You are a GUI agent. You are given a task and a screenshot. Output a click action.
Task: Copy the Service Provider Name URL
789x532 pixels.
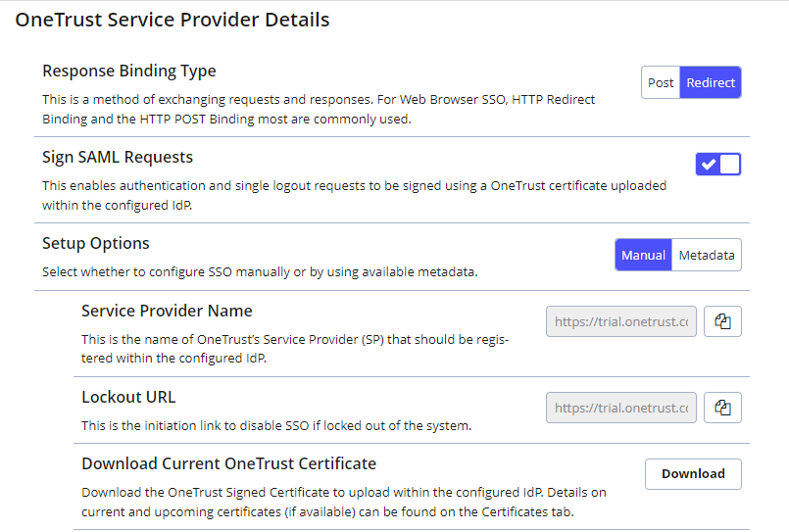(722, 321)
